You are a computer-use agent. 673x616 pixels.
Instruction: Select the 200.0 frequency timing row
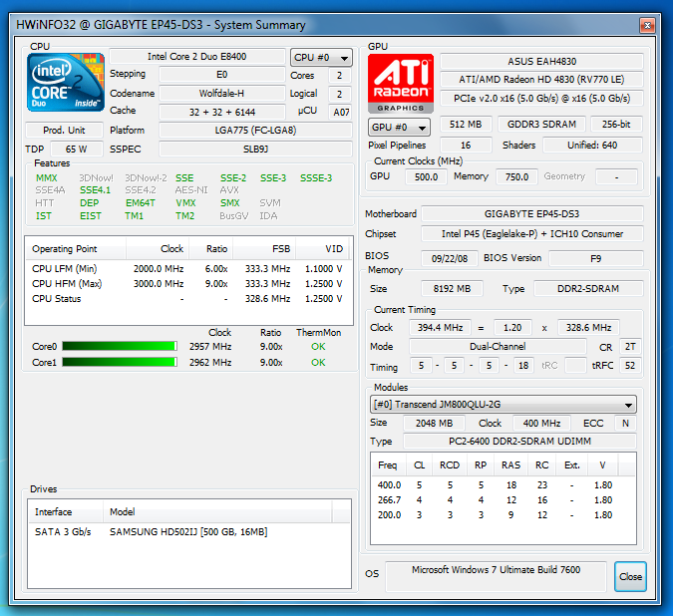click(503, 514)
